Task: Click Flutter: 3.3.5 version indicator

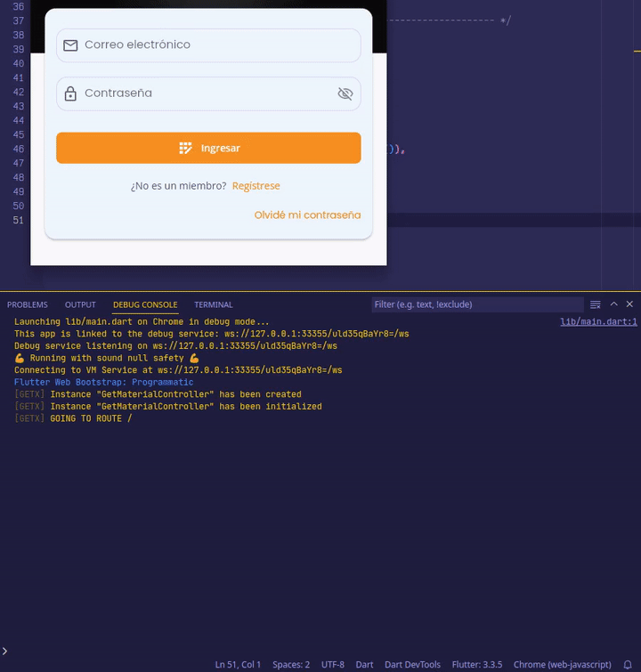Action: click(x=477, y=665)
